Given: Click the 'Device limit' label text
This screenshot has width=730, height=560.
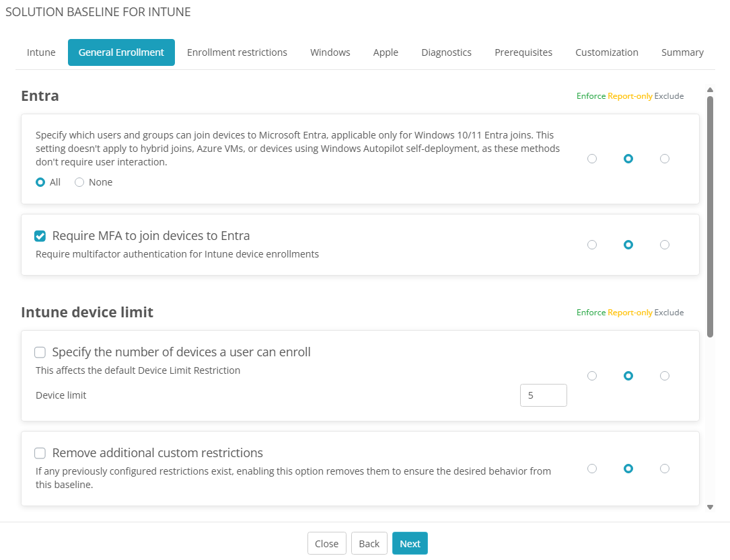Looking at the screenshot, I should pyautogui.click(x=61, y=395).
